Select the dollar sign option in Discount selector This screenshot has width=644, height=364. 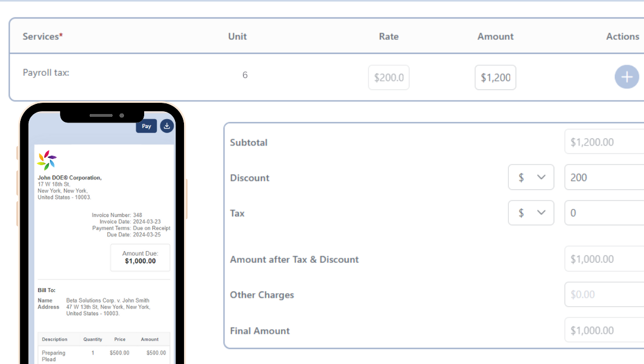[x=523, y=177]
